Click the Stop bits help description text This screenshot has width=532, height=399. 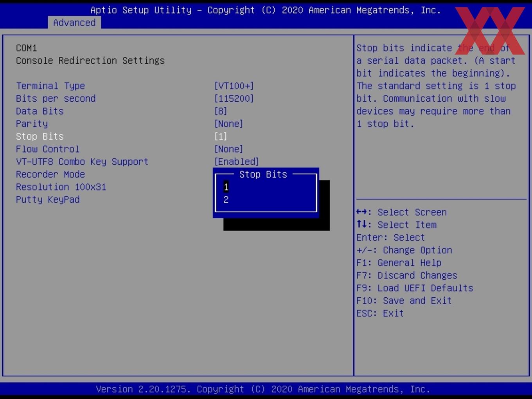(436, 86)
